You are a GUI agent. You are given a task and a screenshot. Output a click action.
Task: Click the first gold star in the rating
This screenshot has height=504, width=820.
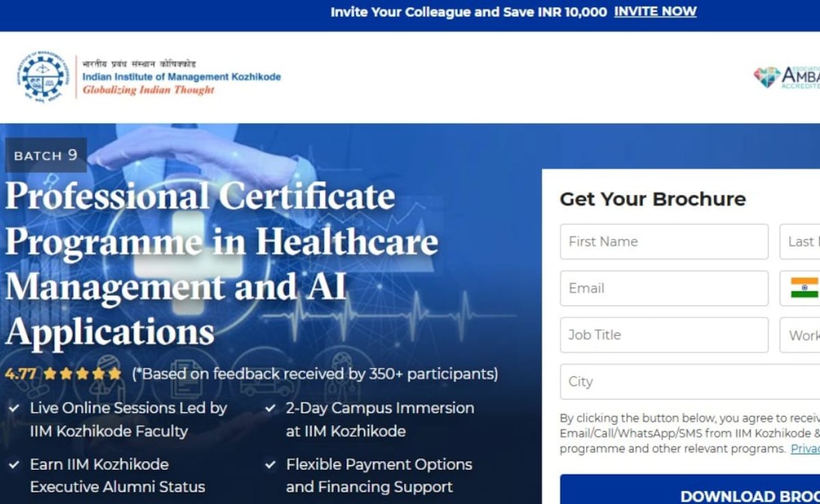(50, 374)
